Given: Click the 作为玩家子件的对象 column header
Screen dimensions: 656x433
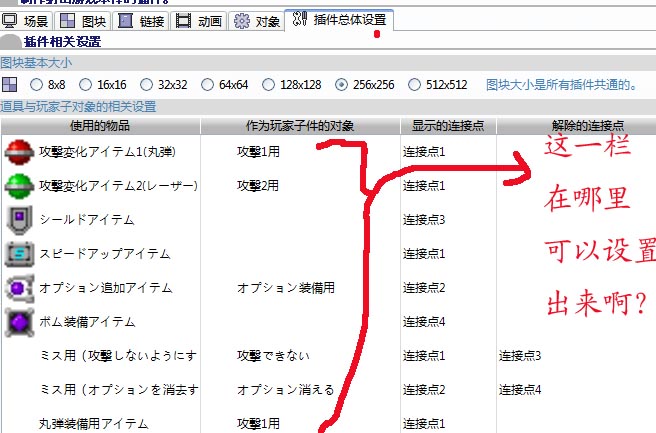Looking at the screenshot, I should (x=300, y=126).
